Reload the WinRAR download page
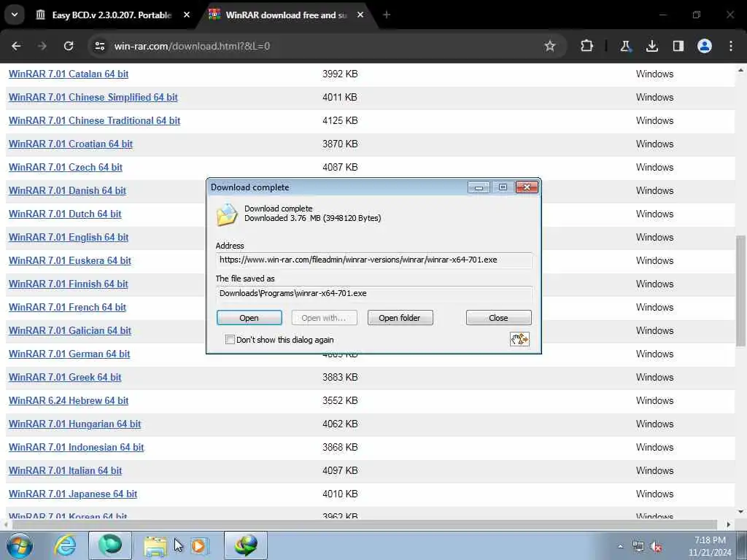747x560 pixels. click(69, 46)
